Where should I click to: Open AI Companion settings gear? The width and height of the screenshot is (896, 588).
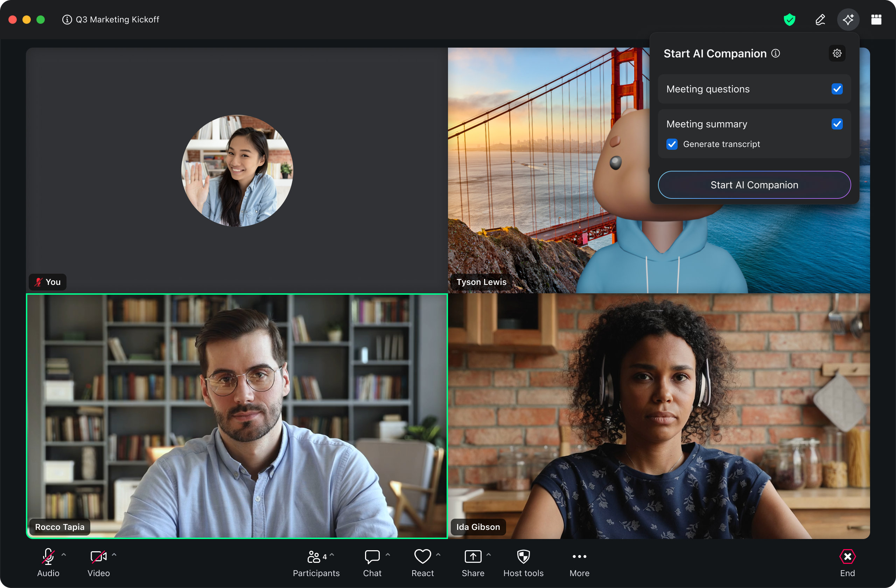837,54
